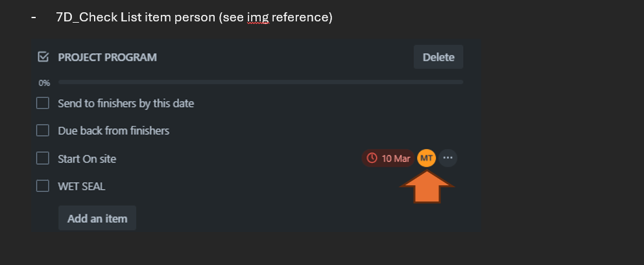Check the Send to finishers item

[43, 103]
